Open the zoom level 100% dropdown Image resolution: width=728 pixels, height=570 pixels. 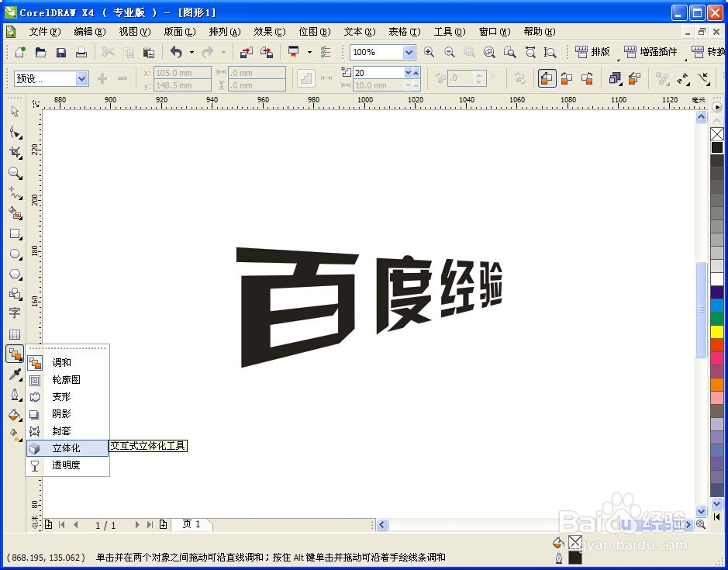click(409, 52)
